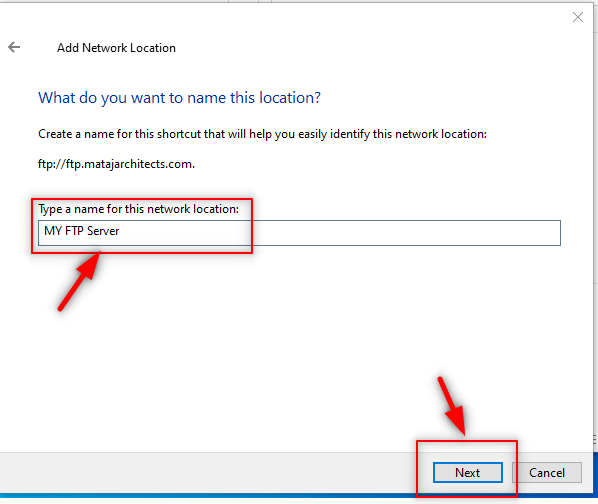The height and width of the screenshot is (504, 598).
Task: Cancel the network location wizard
Action: (547, 472)
